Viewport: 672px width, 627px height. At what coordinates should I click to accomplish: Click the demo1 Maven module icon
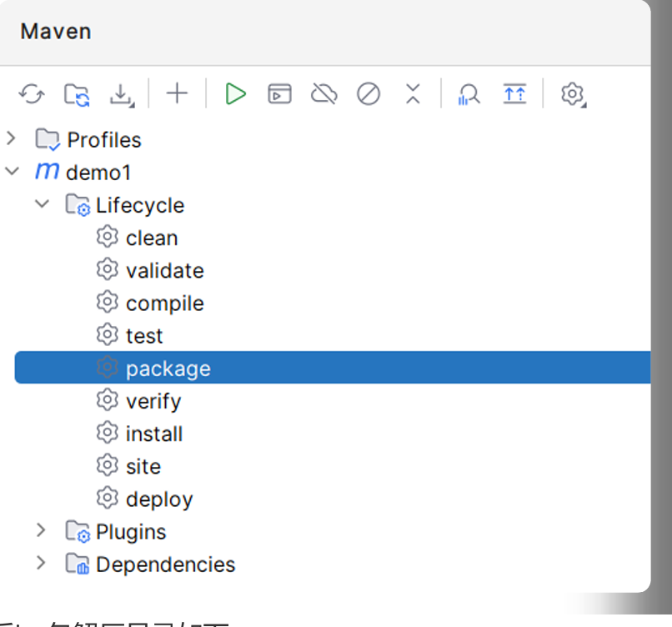(48, 171)
